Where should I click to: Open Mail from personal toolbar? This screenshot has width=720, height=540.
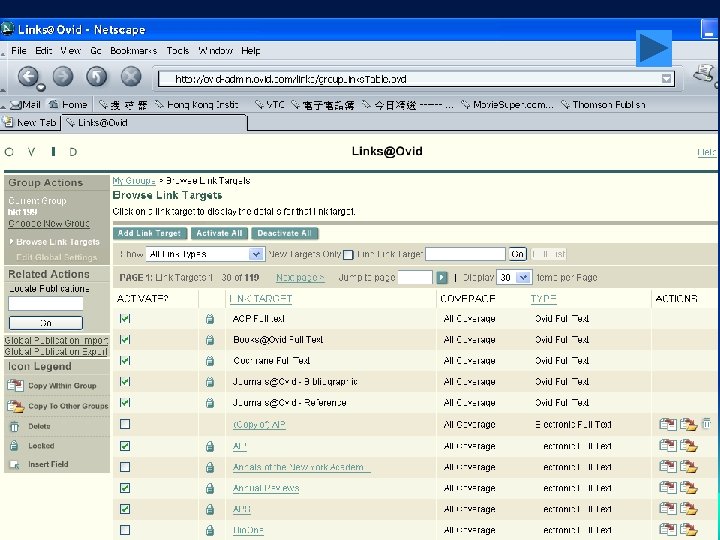pyautogui.click(x=25, y=105)
